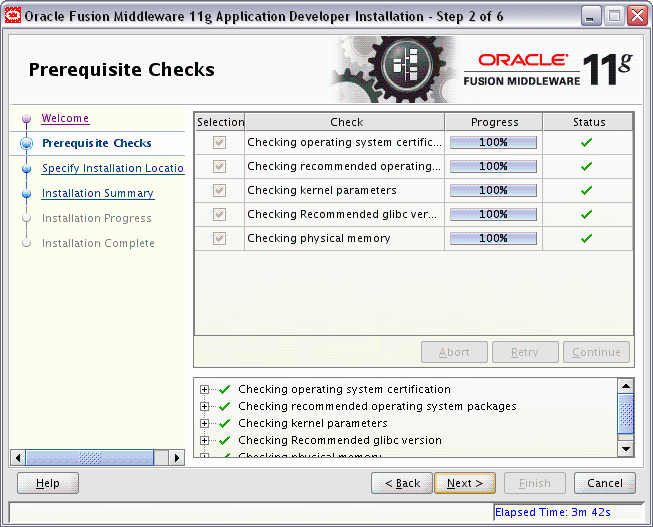Open Help

coord(48,483)
